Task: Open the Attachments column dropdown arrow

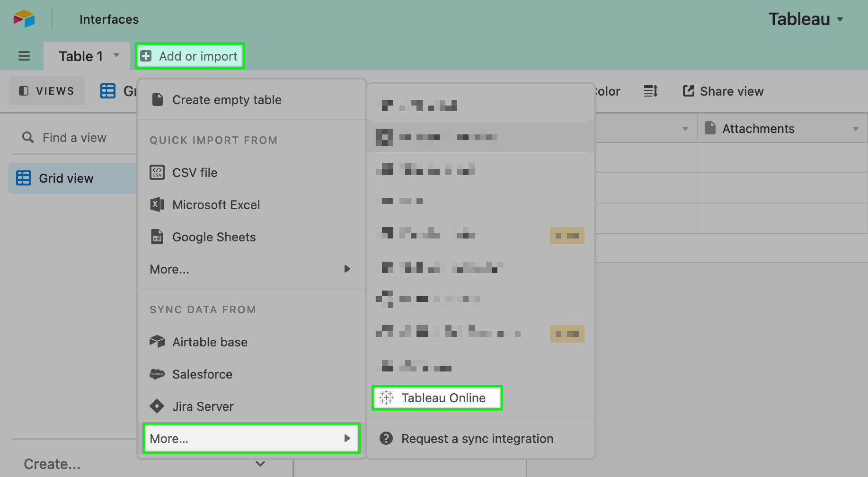Action: tap(856, 129)
